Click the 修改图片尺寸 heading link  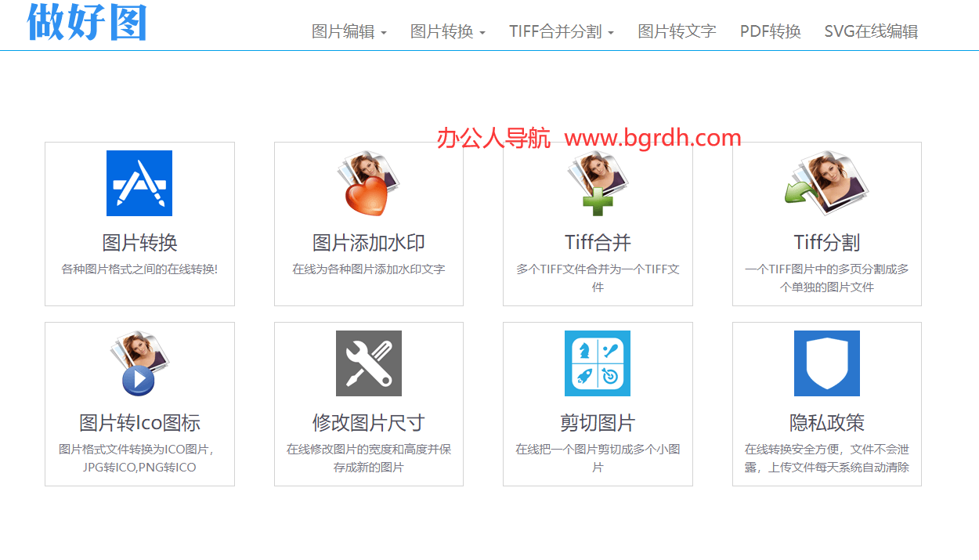[x=368, y=423]
